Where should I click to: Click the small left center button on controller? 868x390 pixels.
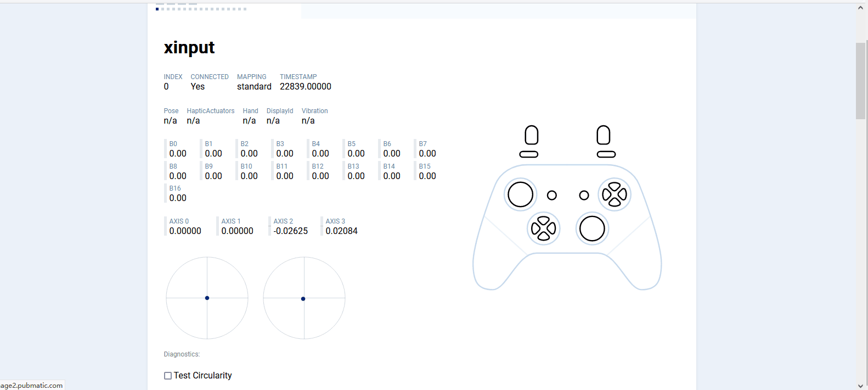552,195
